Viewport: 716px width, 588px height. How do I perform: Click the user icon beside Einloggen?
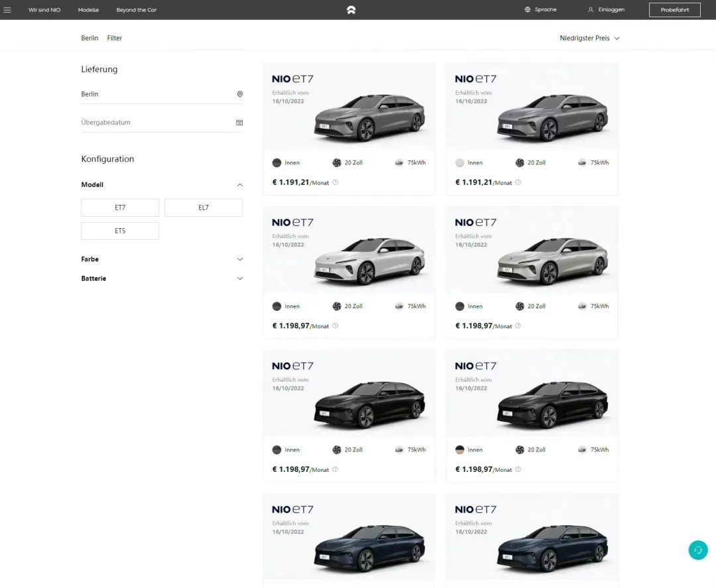click(x=591, y=9)
